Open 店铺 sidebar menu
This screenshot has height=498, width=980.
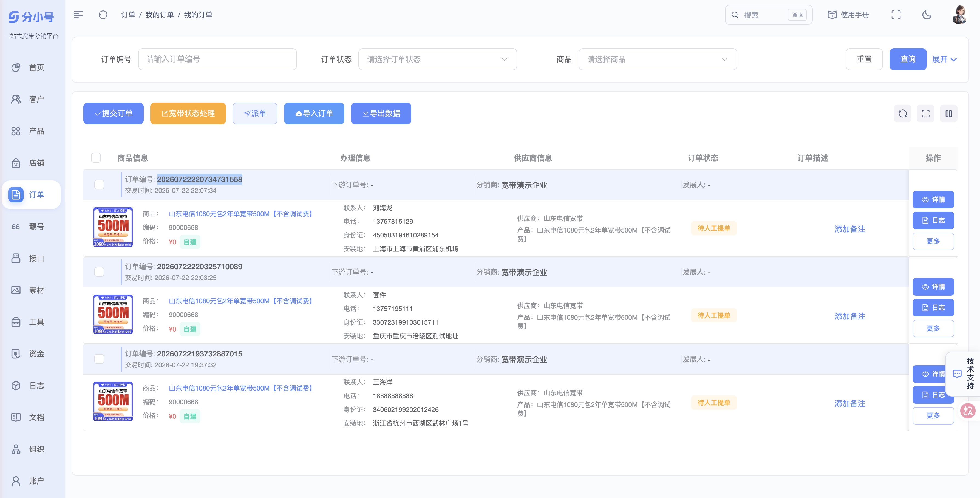pos(31,163)
